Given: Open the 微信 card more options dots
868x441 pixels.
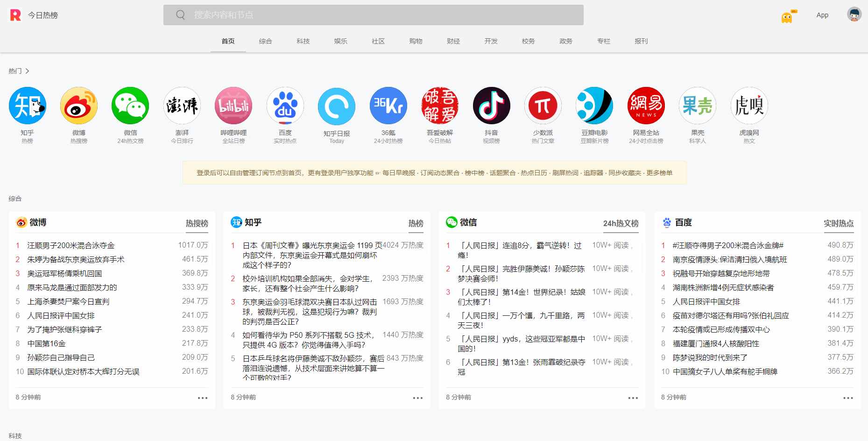Looking at the screenshot, I should (633, 398).
